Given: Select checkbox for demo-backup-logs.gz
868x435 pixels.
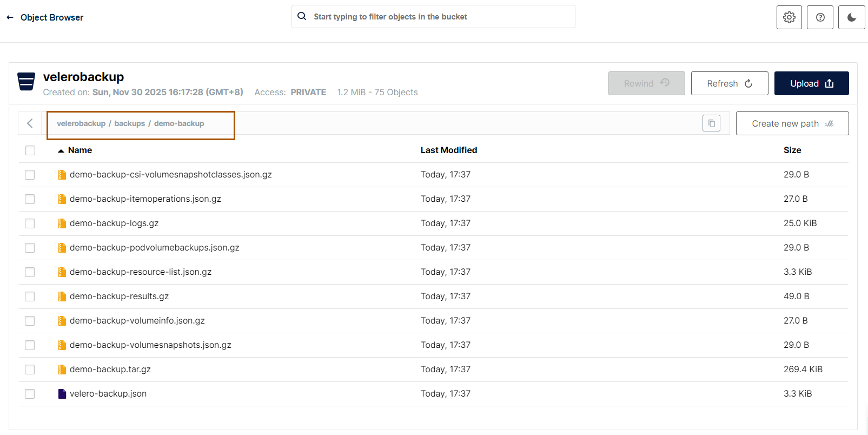Looking at the screenshot, I should click(x=30, y=223).
